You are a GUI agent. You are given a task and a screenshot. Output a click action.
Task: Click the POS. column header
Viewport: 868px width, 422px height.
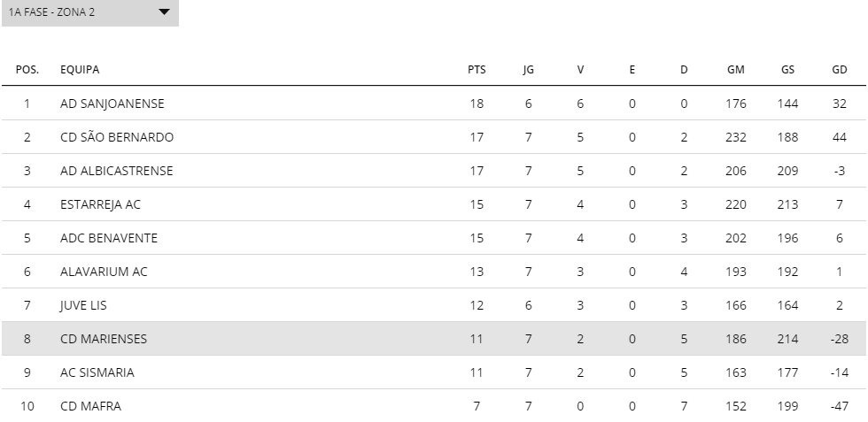(x=27, y=70)
